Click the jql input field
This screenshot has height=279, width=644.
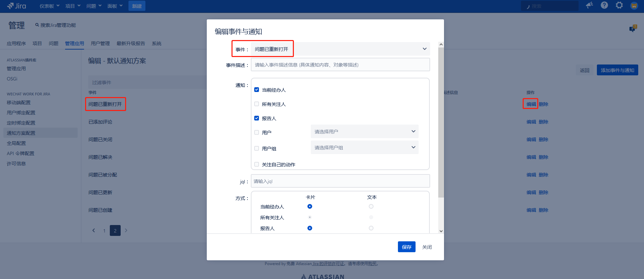[x=340, y=181]
